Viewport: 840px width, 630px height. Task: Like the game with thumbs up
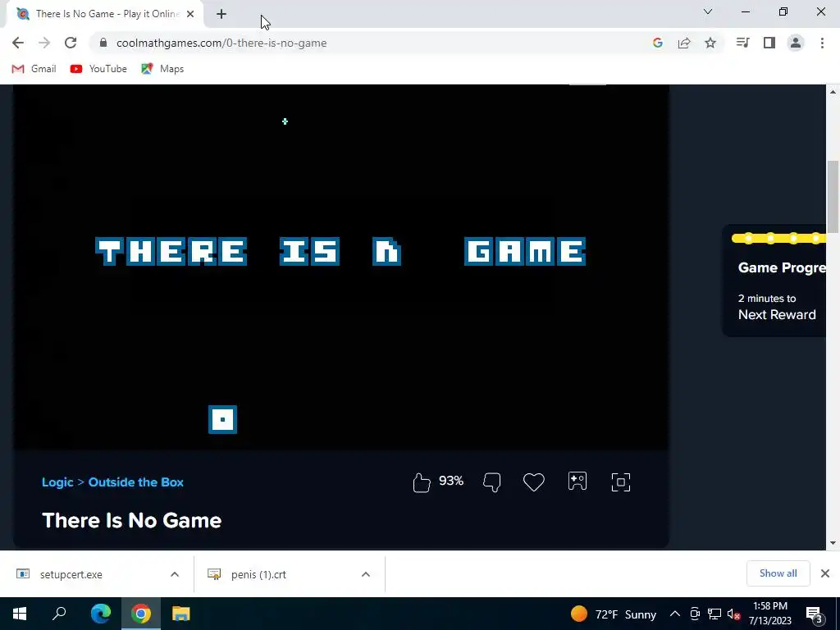point(422,482)
